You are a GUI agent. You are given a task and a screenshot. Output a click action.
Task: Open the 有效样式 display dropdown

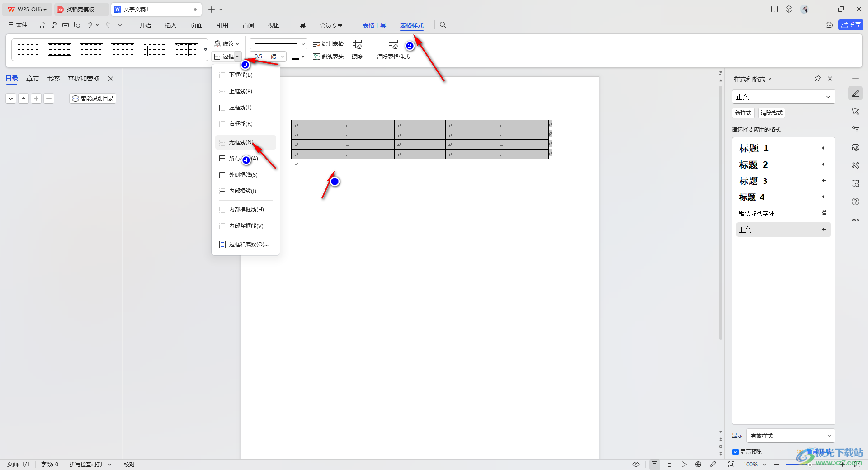pyautogui.click(x=790, y=436)
